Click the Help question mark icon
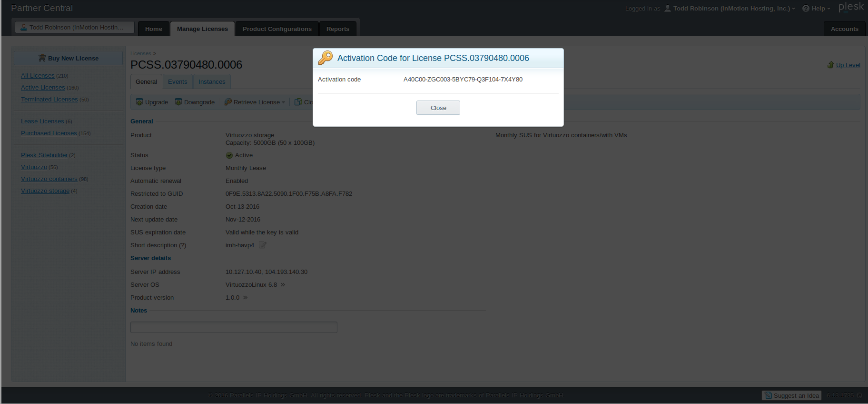Screen dimensions: 868x404 tap(806, 9)
